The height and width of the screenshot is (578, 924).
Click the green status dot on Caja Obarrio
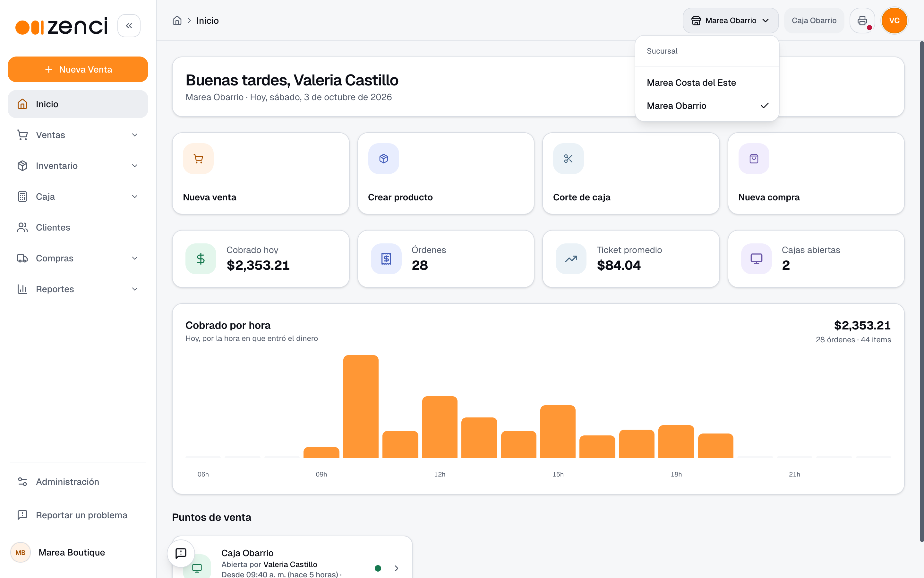tap(378, 568)
